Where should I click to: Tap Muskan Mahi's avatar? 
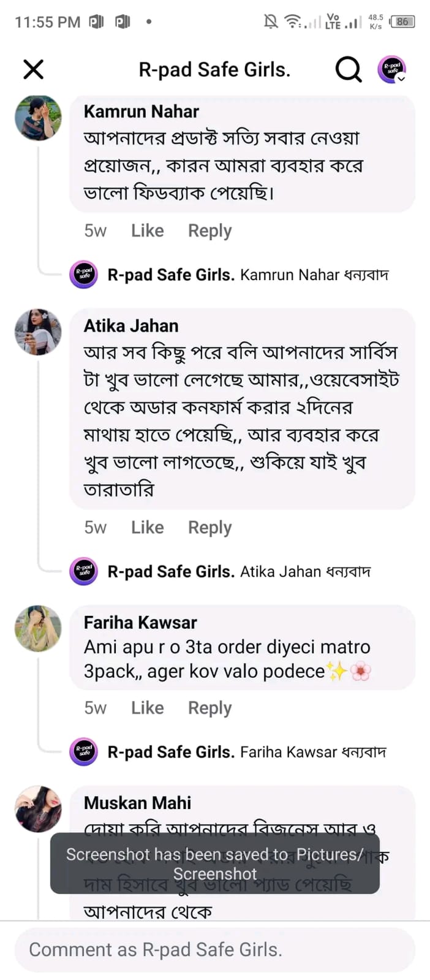[x=38, y=808]
